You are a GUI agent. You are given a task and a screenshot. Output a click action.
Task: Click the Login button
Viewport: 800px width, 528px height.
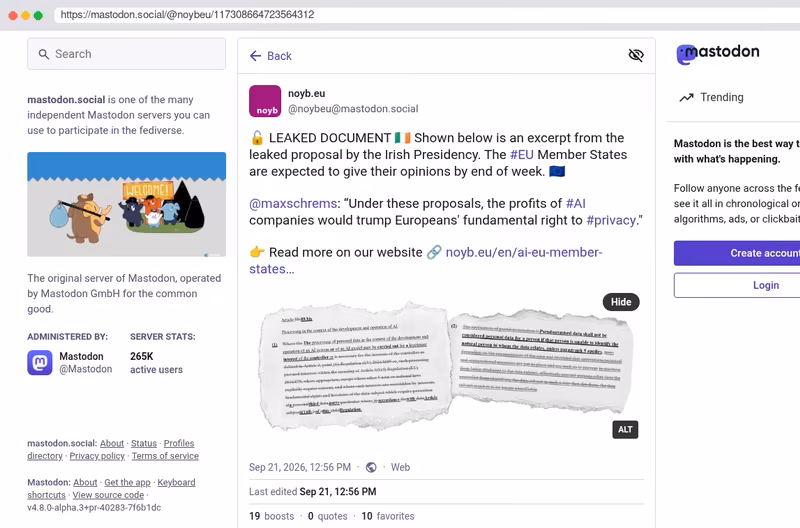737,285
